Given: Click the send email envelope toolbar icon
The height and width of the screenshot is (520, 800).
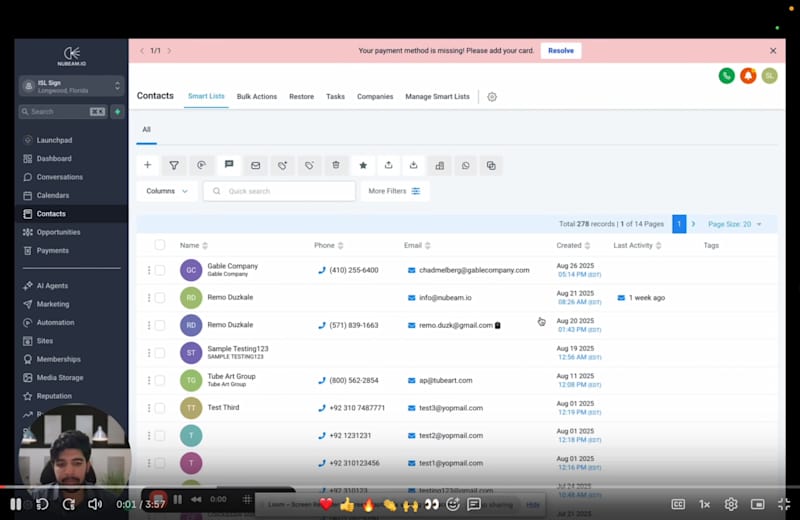Looking at the screenshot, I should click(x=256, y=165).
